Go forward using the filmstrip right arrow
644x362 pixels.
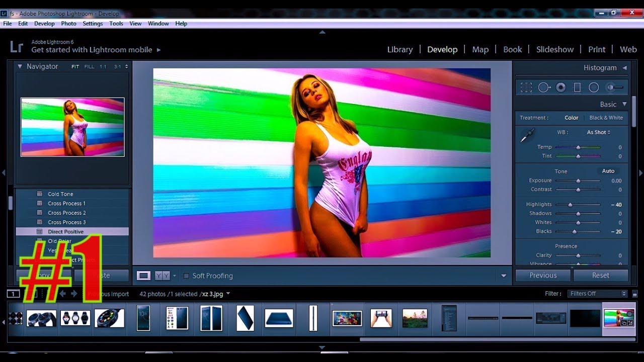point(74,294)
